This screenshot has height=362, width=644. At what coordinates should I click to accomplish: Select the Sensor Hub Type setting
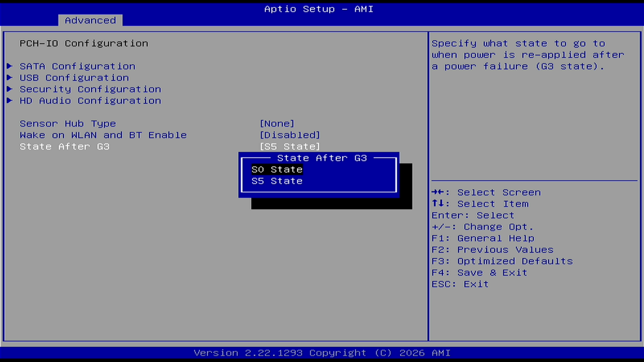(x=68, y=124)
